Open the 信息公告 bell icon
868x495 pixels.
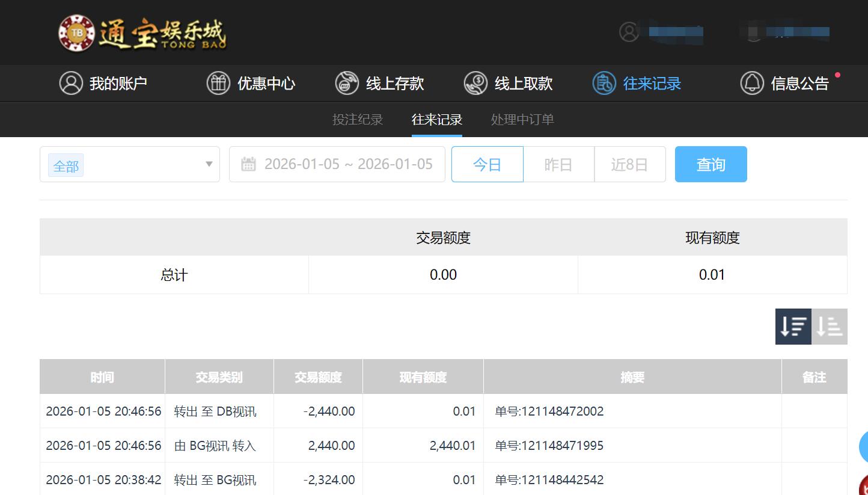(x=752, y=83)
